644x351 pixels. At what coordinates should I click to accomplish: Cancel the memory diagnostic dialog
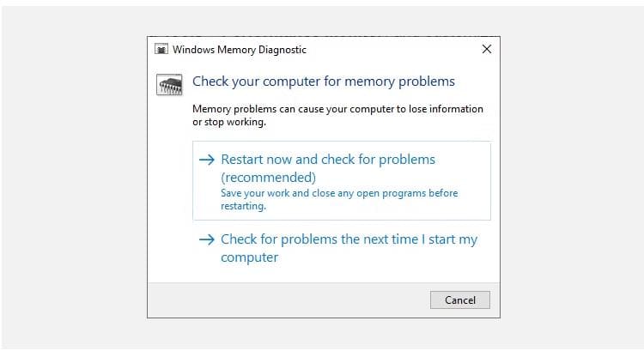coord(460,300)
